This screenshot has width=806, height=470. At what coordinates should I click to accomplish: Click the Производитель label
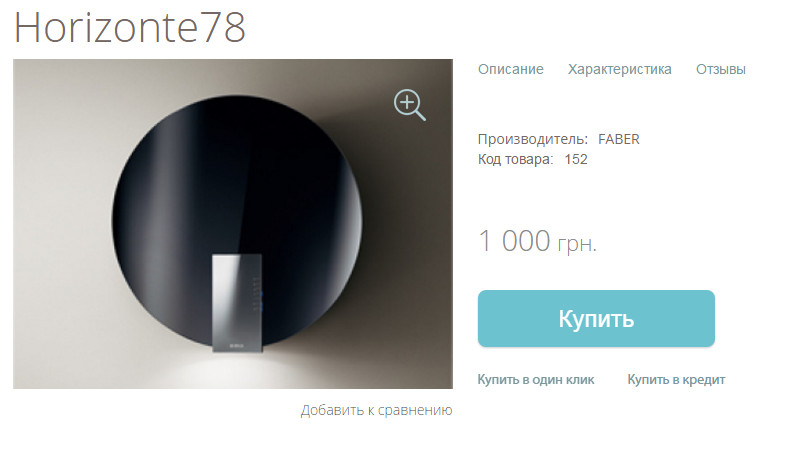pos(533,139)
